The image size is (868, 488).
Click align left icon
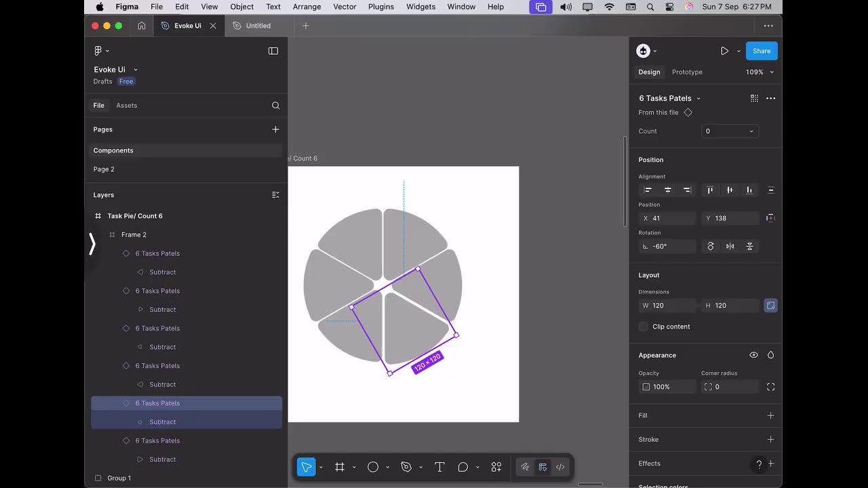pyautogui.click(x=648, y=190)
